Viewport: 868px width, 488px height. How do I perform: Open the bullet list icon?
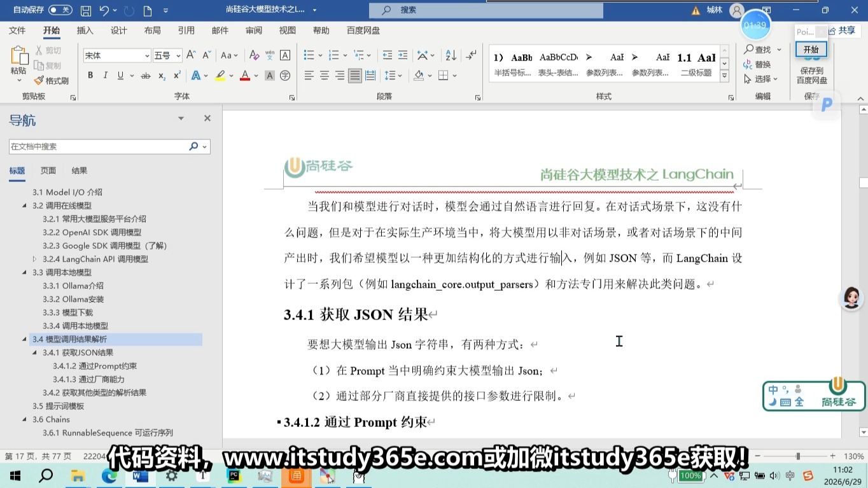[x=309, y=55]
